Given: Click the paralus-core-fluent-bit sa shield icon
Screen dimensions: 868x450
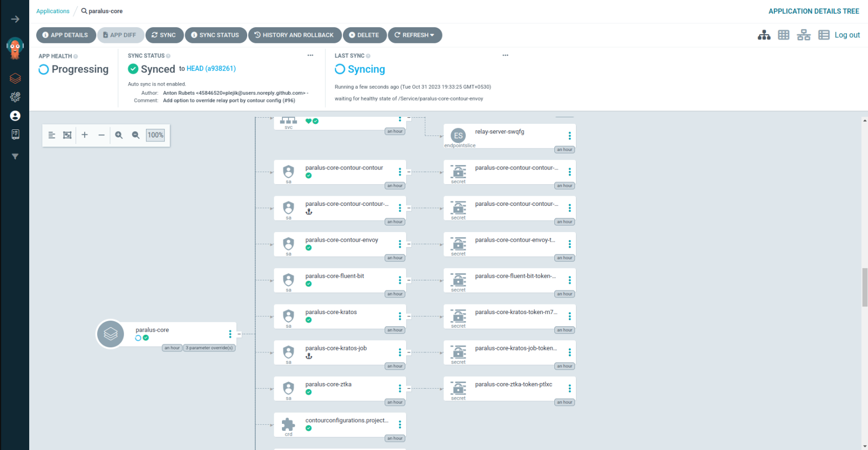Looking at the screenshot, I should [288, 279].
